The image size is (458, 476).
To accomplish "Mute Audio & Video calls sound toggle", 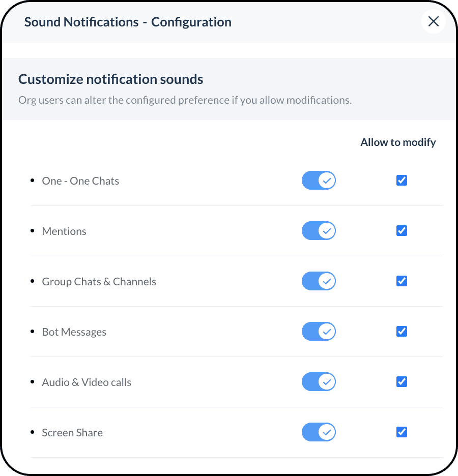I will pyautogui.click(x=319, y=382).
